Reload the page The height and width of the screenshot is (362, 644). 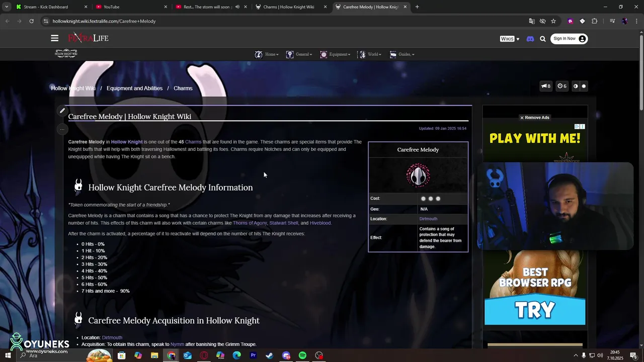(31, 21)
